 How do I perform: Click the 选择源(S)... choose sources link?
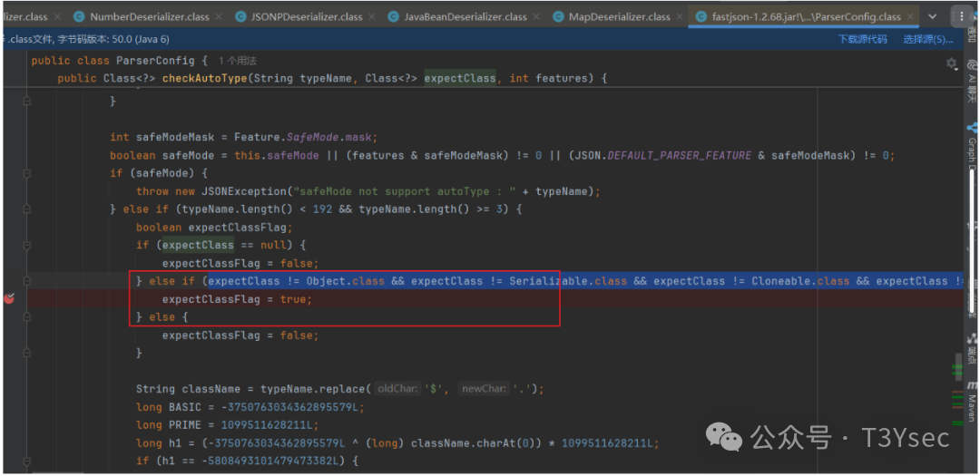tap(928, 39)
